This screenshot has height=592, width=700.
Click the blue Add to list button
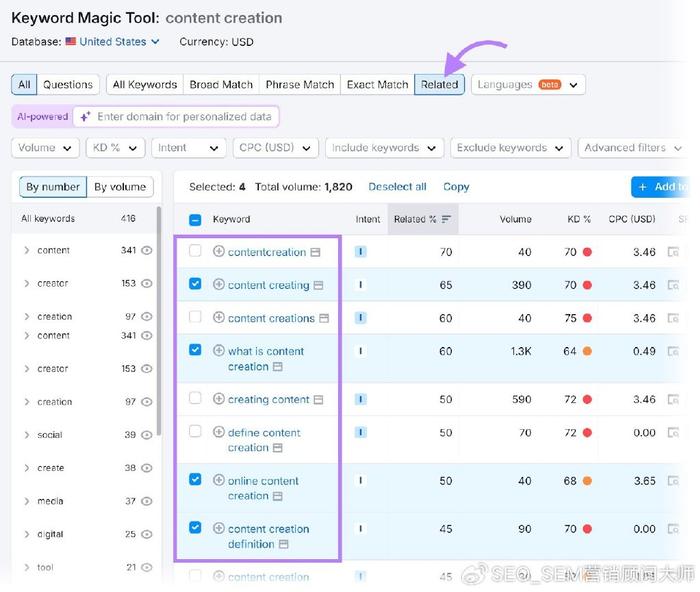(660, 187)
